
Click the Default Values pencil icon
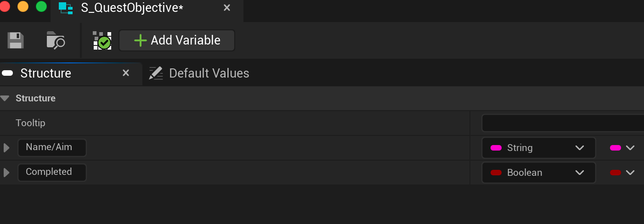(x=156, y=73)
